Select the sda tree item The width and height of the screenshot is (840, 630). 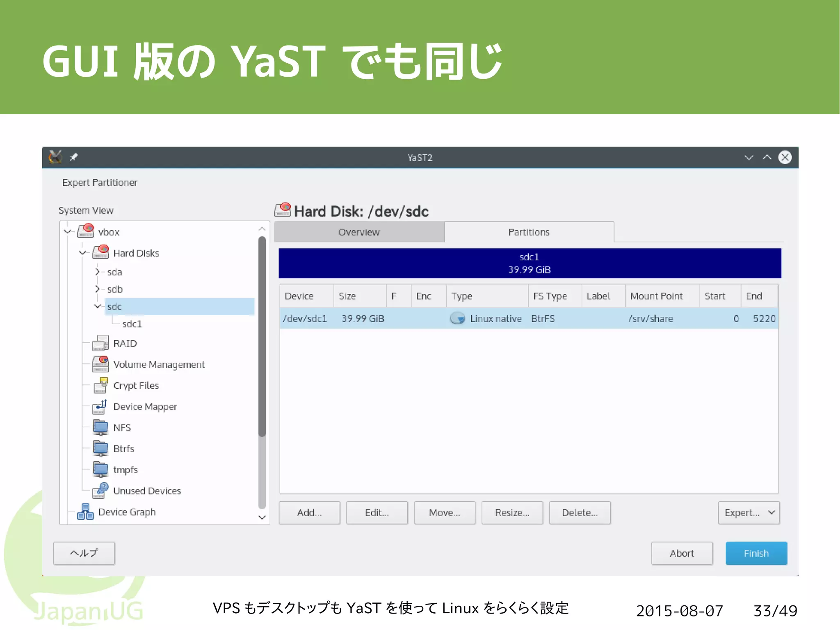click(114, 272)
